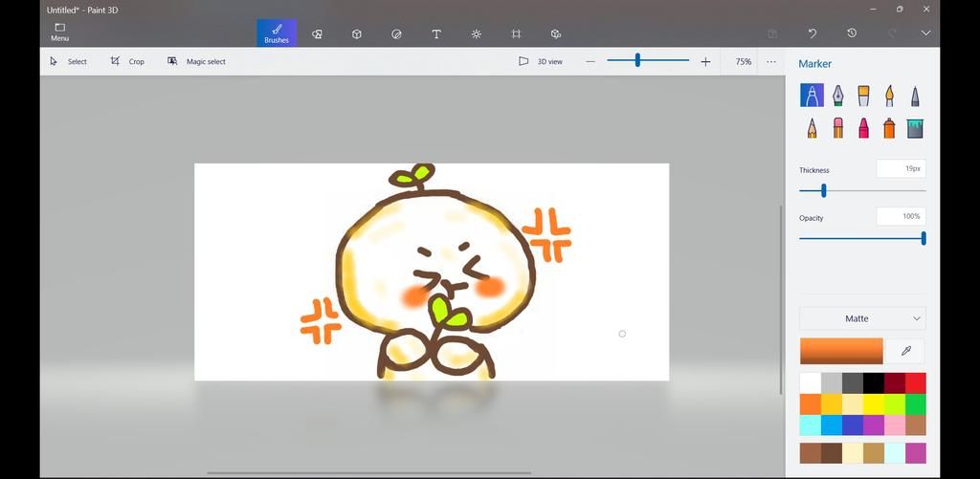This screenshot has height=479, width=980.
Task: Select the Watercolor brush
Action: tap(889, 96)
